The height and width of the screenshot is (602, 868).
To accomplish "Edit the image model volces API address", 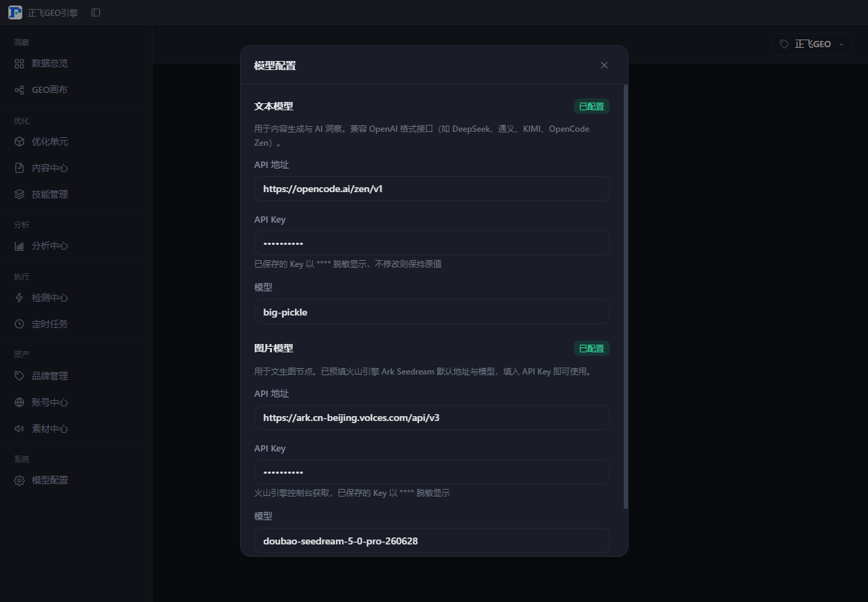I will pos(432,418).
